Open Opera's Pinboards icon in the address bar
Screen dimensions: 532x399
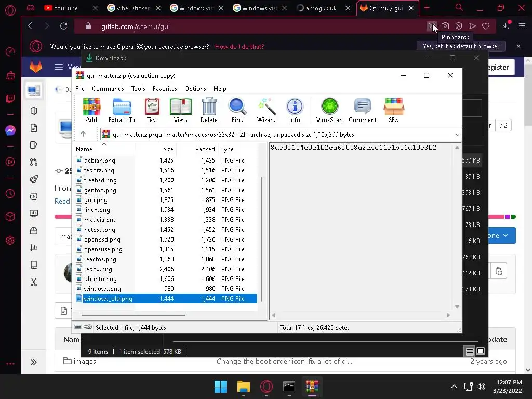pyautogui.click(x=432, y=26)
